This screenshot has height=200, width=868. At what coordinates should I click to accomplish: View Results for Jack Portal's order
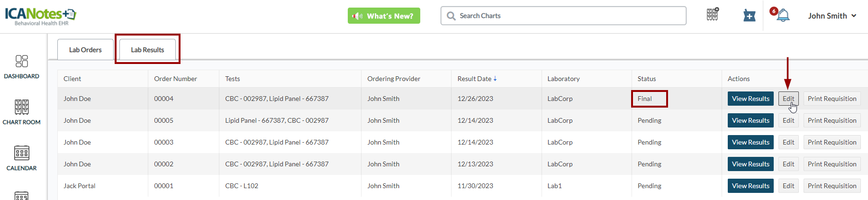click(750, 186)
